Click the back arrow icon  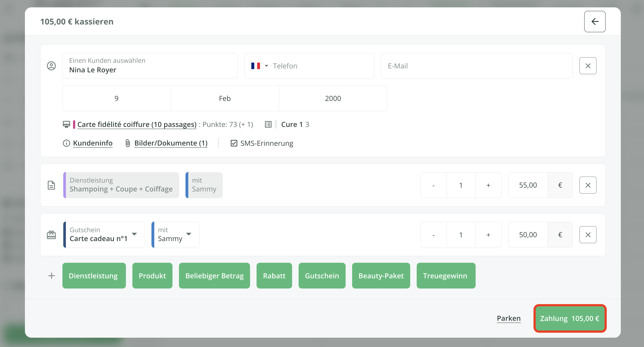pos(595,21)
